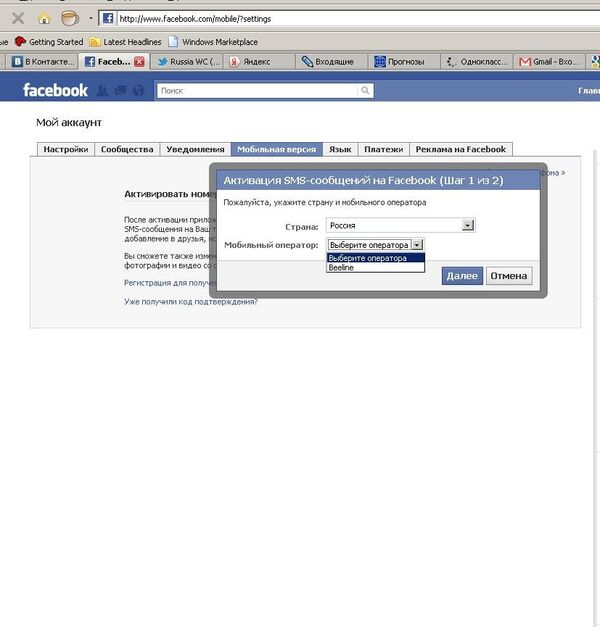Click the Мой аккаунт heading text
Screen dimensions: 600x627
pos(69,122)
